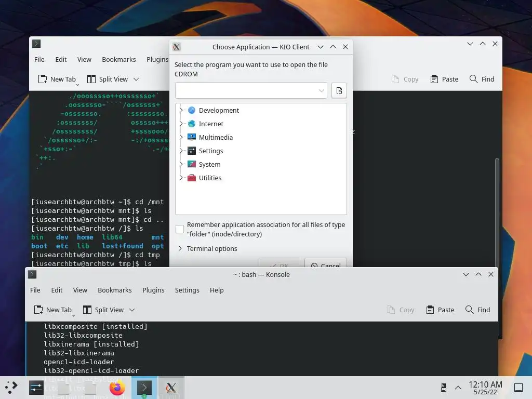This screenshot has height=399, width=532.
Task: Expand the Multimedia category
Action: 181,137
